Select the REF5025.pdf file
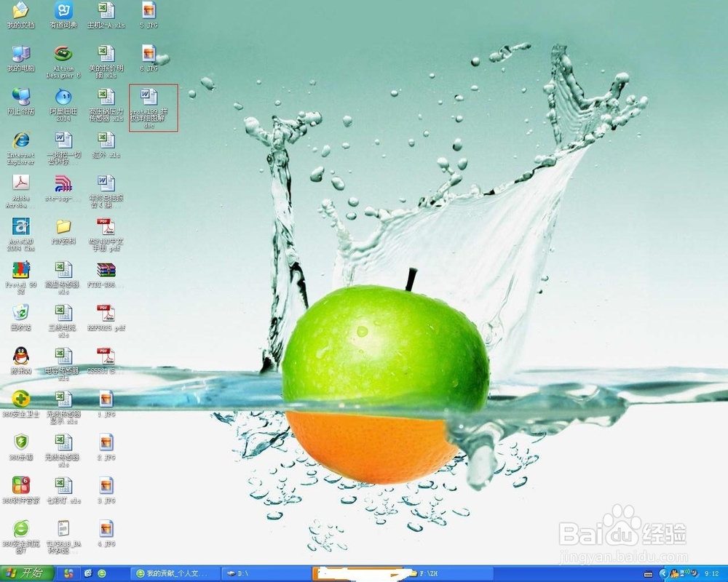Viewport: 728px width, 582px height. pyautogui.click(x=106, y=318)
